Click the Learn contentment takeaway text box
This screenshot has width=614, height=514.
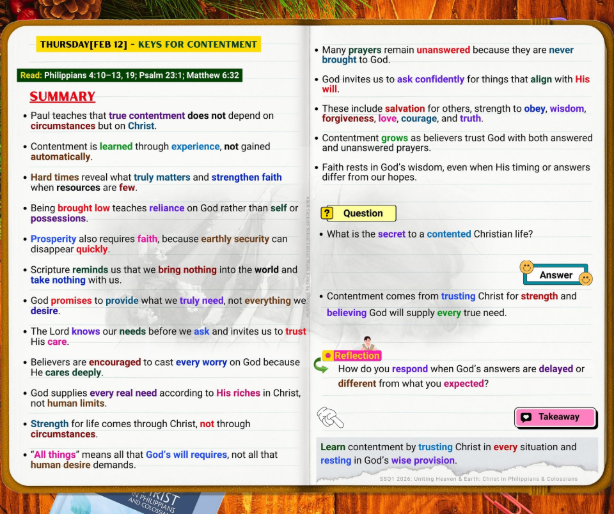(x=457, y=453)
